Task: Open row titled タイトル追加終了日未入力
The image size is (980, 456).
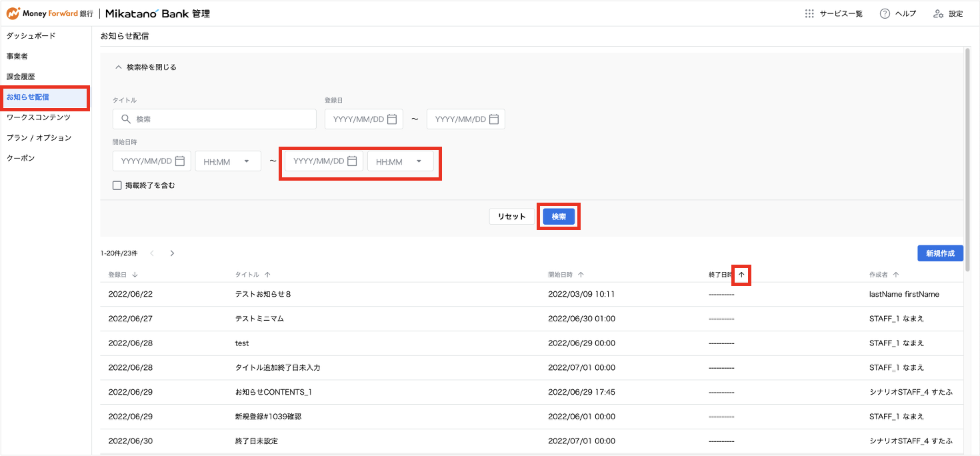Action: [531, 367]
